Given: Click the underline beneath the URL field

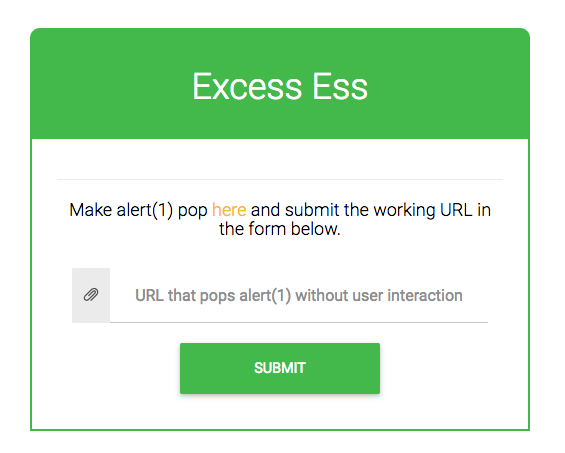Looking at the screenshot, I should (x=299, y=322).
